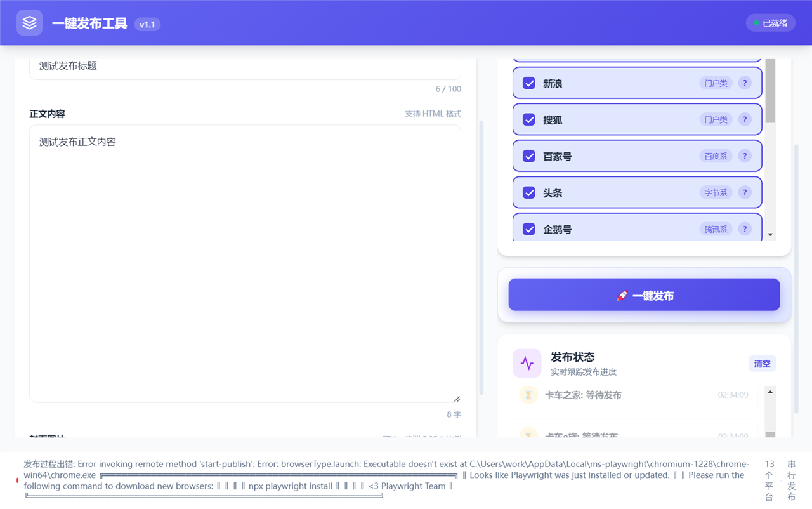
Task: Click the 发布状态 pulse icon
Action: (527, 363)
